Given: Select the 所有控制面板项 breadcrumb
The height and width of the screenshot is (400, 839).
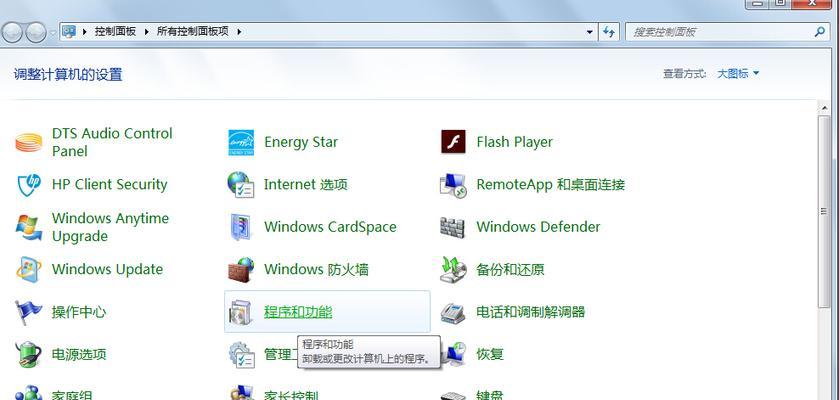Looking at the screenshot, I should click(193, 32).
